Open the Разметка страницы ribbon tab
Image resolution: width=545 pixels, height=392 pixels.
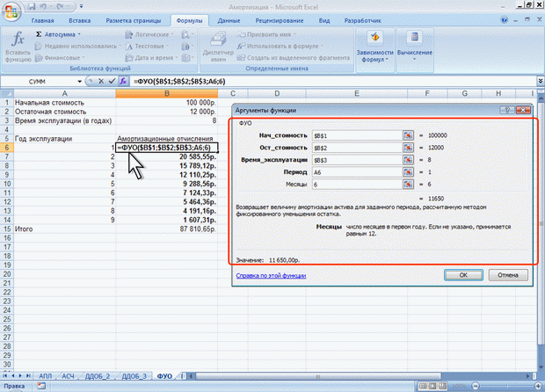click(x=134, y=20)
